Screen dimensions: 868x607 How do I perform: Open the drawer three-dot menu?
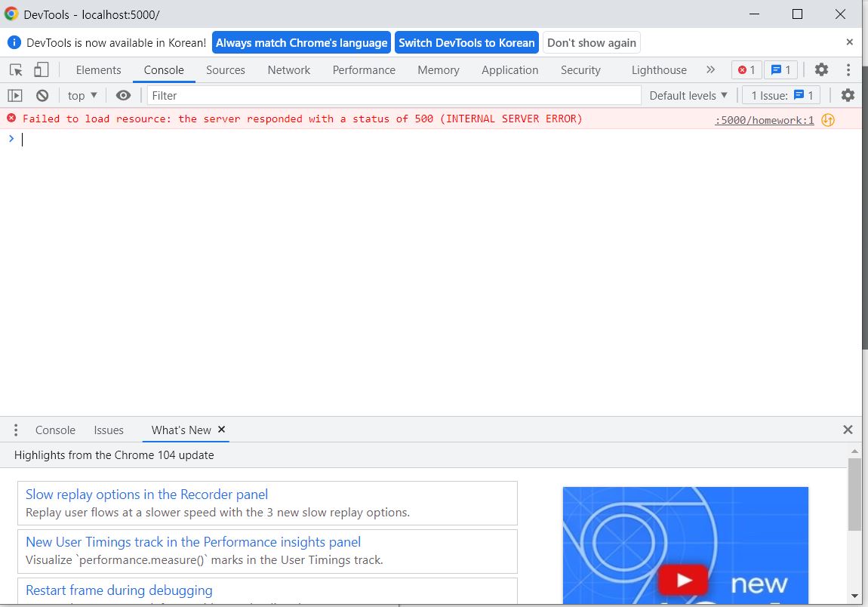(x=16, y=430)
